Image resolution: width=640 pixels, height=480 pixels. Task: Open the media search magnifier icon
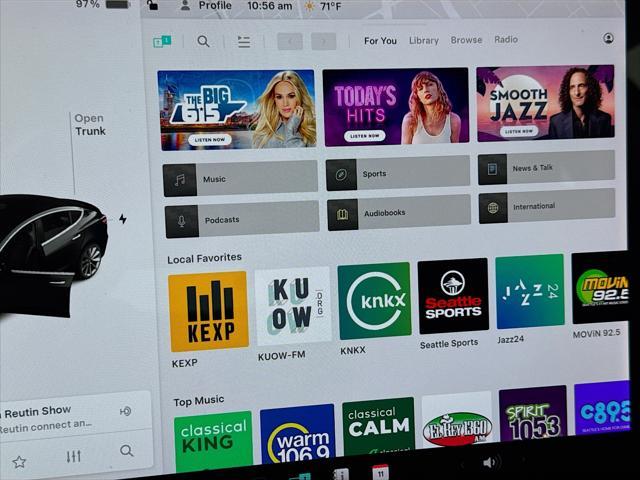pos(203,41)
